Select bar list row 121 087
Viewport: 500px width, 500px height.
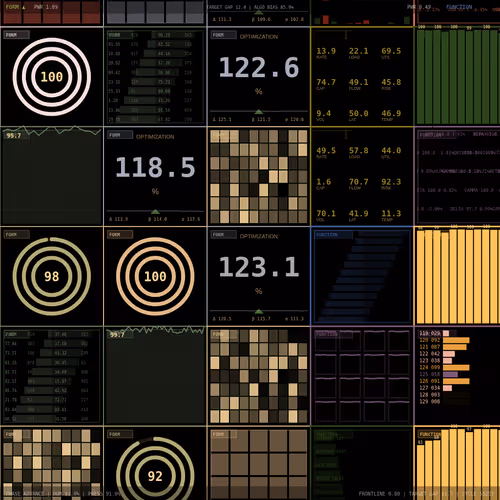point(443,347)
